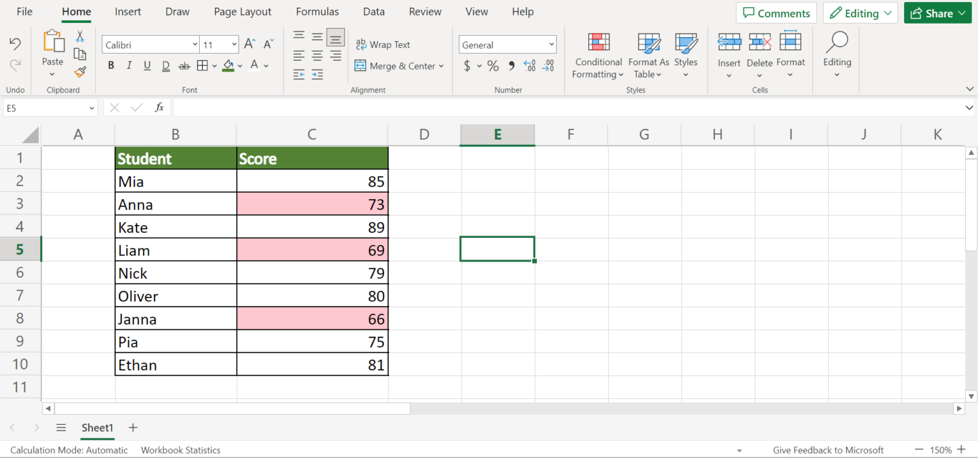Image resolution: width=980 pixels, height=460 pixels.
Task: Zoom in using the zoom control
Action: coord(963,450)
